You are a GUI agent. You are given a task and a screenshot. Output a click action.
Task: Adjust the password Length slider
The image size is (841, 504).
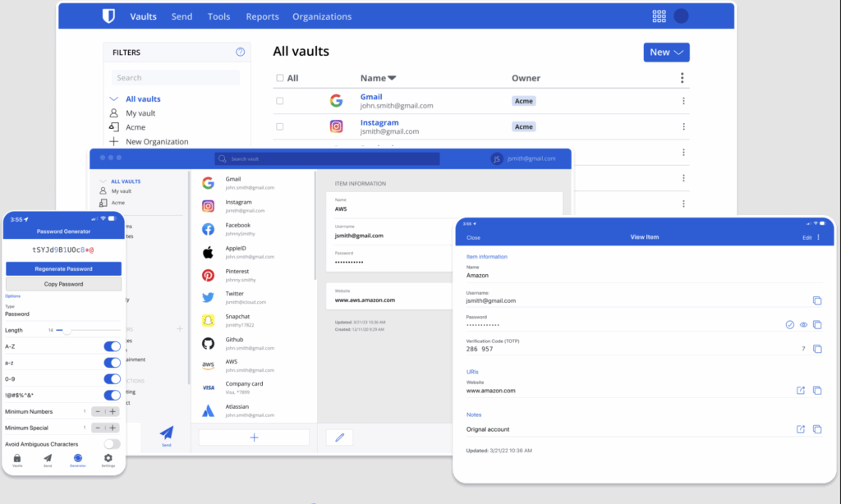coord(67,330)
